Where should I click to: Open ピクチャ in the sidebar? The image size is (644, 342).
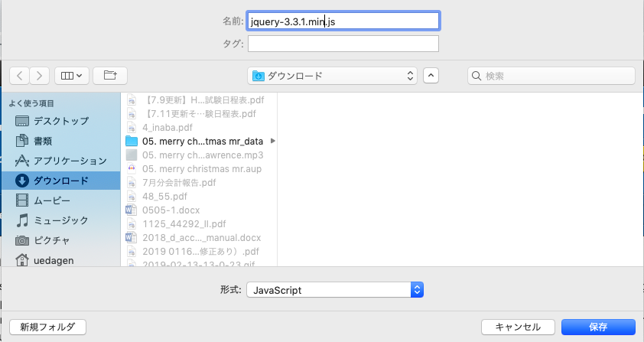60,240
